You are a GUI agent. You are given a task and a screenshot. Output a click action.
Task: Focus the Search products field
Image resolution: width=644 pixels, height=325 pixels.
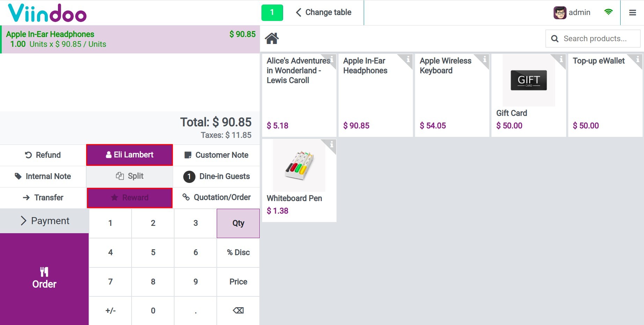[x=593, y=39]
